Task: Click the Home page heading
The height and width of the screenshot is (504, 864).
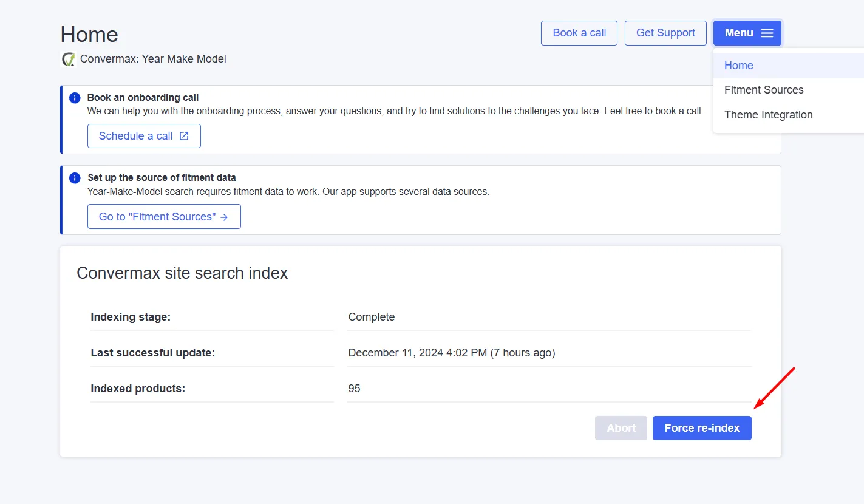Action: (x=89, y=35)
